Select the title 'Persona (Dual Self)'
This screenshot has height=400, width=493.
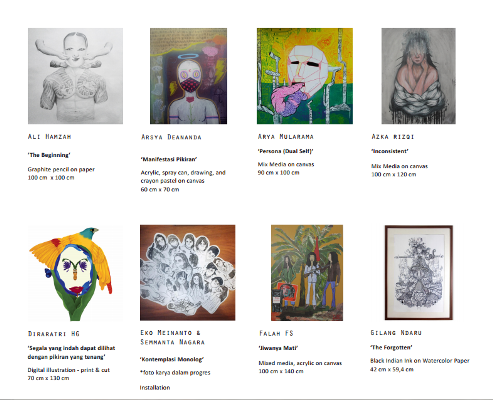coord(285,151)
